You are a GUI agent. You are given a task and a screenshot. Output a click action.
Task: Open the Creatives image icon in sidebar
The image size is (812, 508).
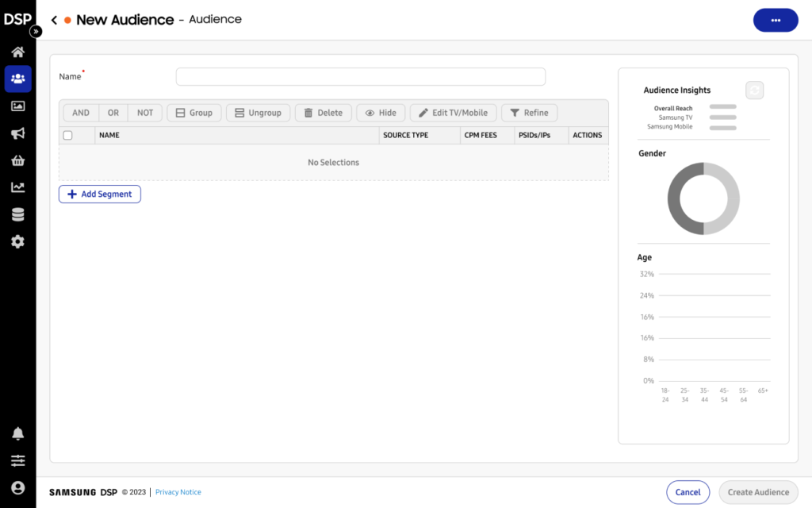17,106
